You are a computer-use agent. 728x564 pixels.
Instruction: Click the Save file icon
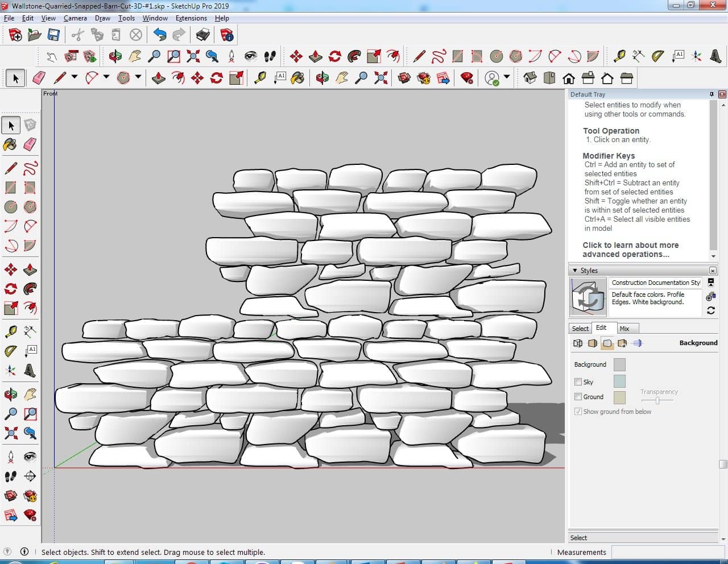pos(53,35)
